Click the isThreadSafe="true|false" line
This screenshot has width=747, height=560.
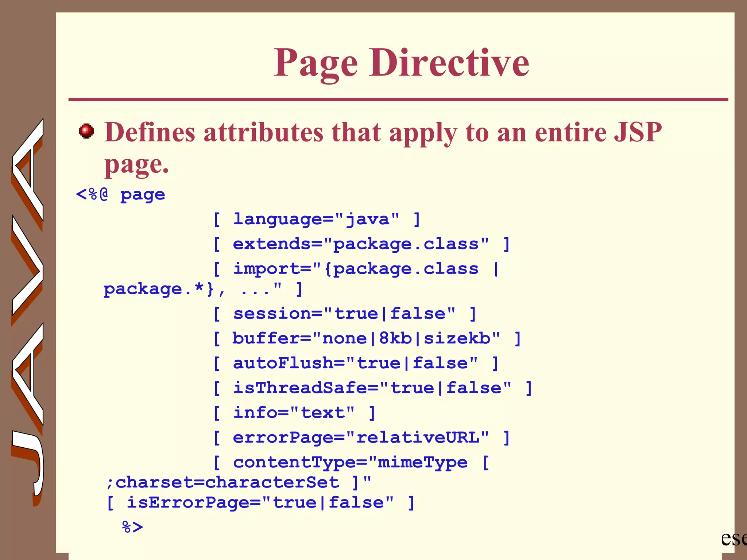[373, 388]
